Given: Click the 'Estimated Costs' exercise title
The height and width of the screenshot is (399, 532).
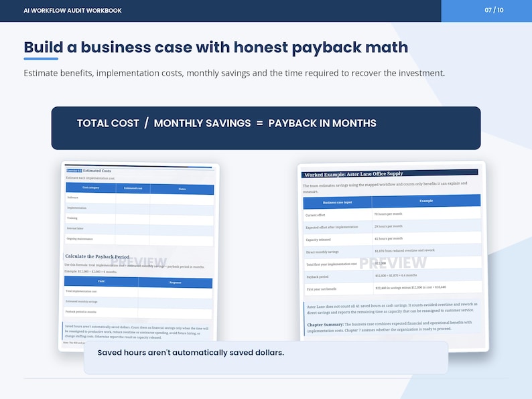Looking at the screenshot, I should [x=96, y=171].
